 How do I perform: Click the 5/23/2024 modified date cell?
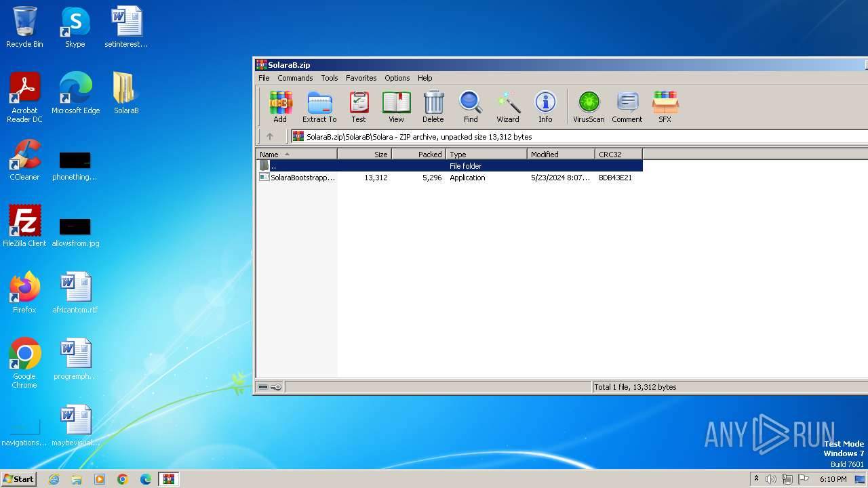point(561,178)
